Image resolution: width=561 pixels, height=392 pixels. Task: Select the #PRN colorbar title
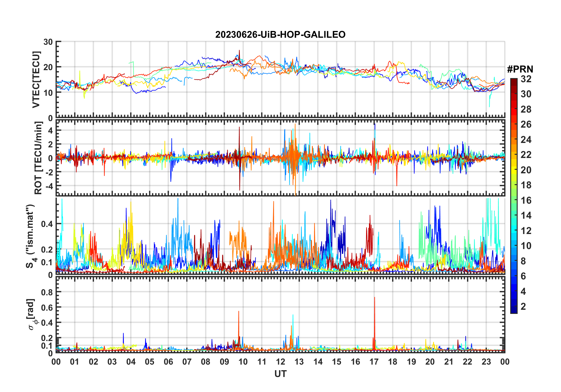coord(520,69)
